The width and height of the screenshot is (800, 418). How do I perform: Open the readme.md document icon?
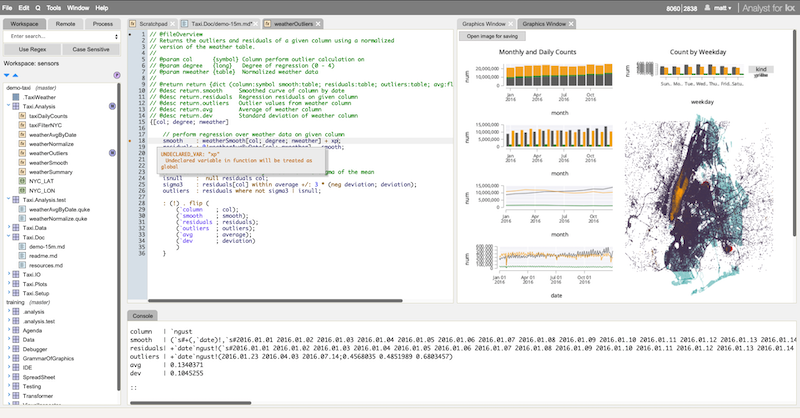tap(22, 256)
